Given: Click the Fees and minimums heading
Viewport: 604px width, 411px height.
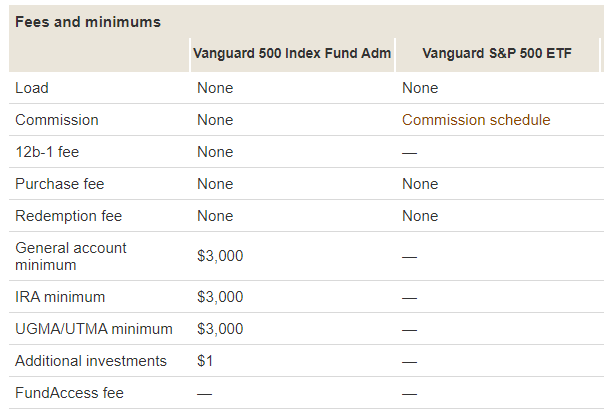Looking at the screenshot, I should pyautogui.click(x=88, y=22).
